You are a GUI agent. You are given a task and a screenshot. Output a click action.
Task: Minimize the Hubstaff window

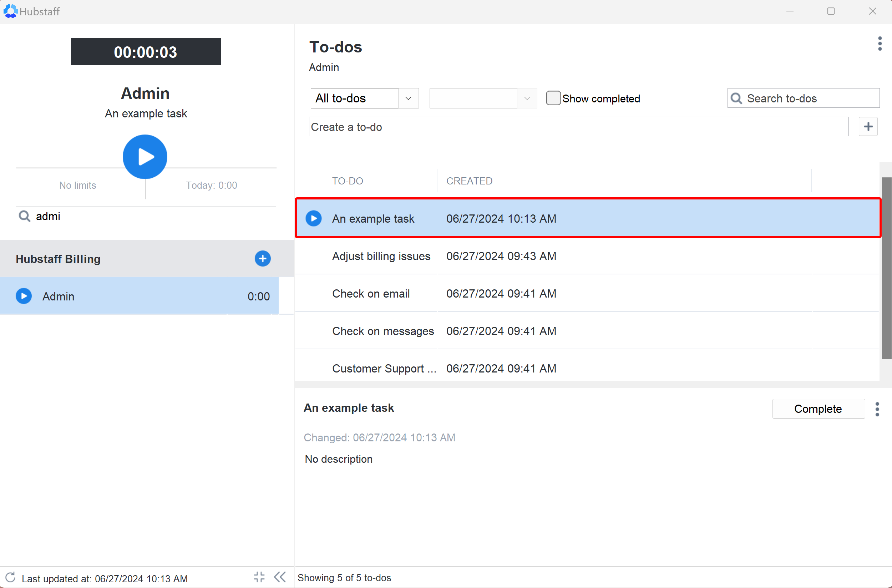(x=790, y=11)
